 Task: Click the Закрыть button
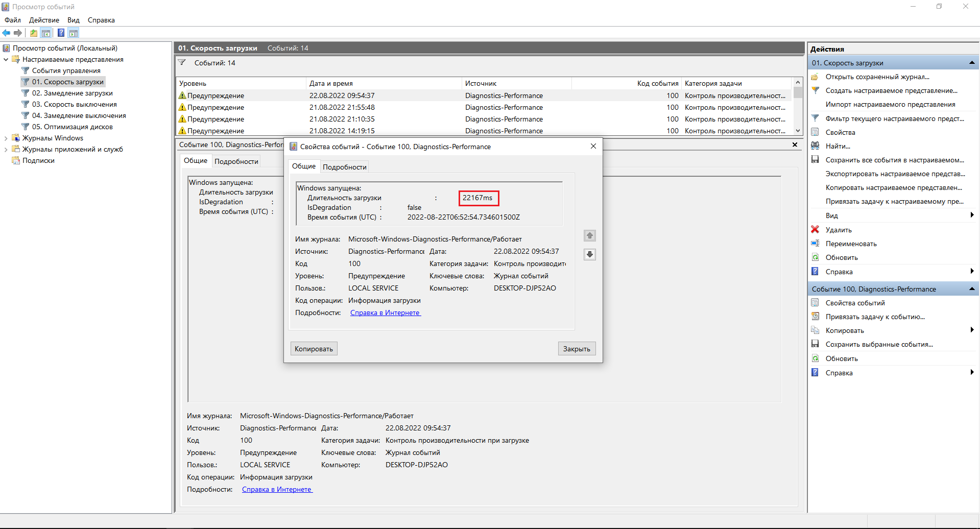point(577,349)
